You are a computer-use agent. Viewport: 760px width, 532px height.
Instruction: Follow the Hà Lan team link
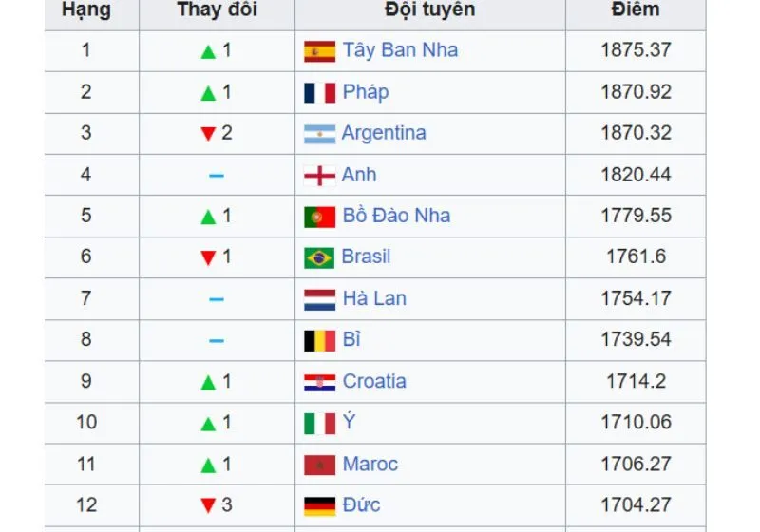point(374,298)
